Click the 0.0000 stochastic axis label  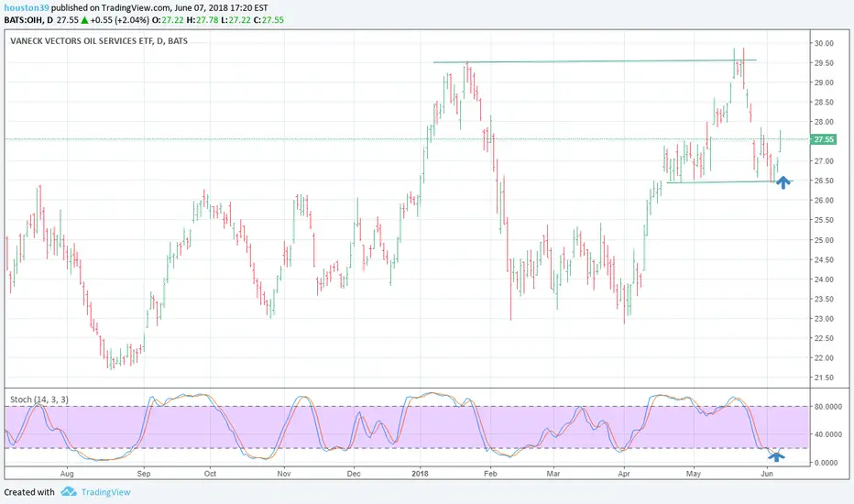826,463
